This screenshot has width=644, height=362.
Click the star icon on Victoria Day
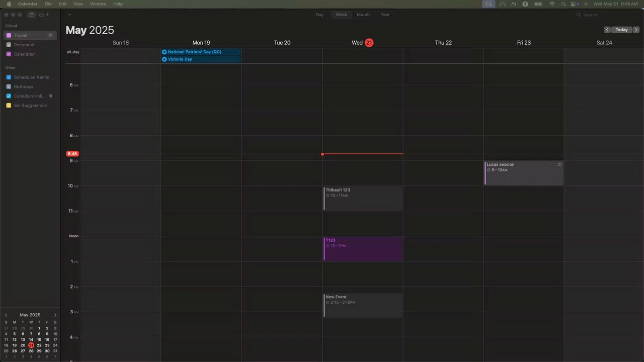click(164, 59)
